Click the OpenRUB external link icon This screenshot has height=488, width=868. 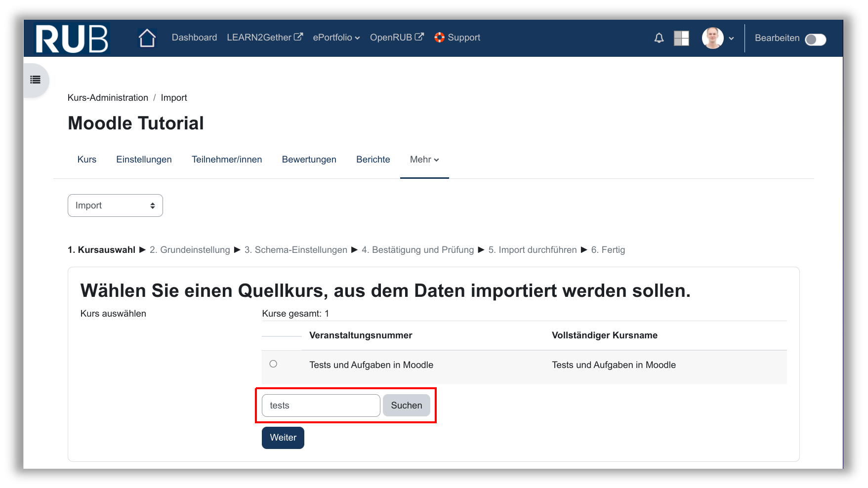point(419,37)
